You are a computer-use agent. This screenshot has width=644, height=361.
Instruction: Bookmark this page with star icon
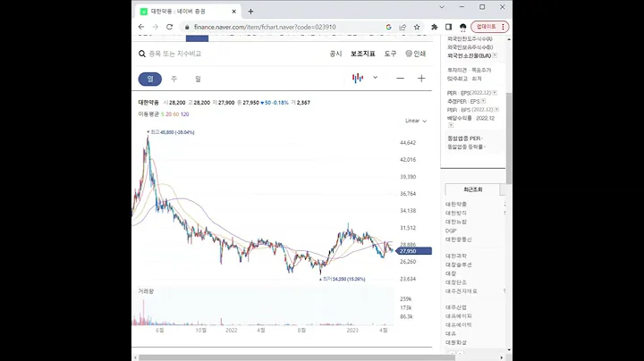417,27
